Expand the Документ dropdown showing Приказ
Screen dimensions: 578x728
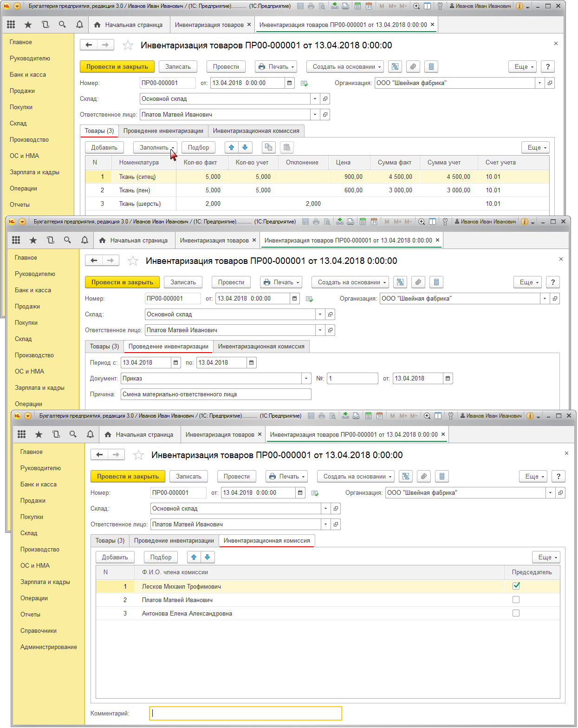point(306,378)
